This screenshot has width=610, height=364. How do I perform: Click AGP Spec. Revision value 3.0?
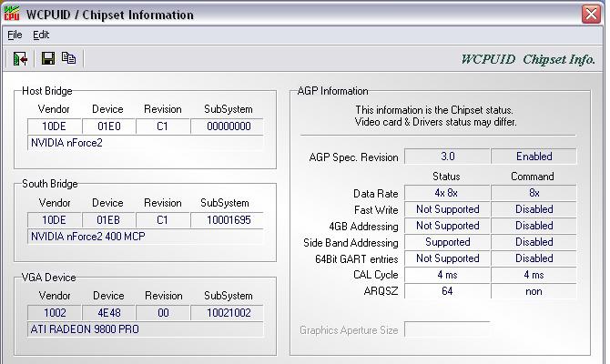point(447,157)
